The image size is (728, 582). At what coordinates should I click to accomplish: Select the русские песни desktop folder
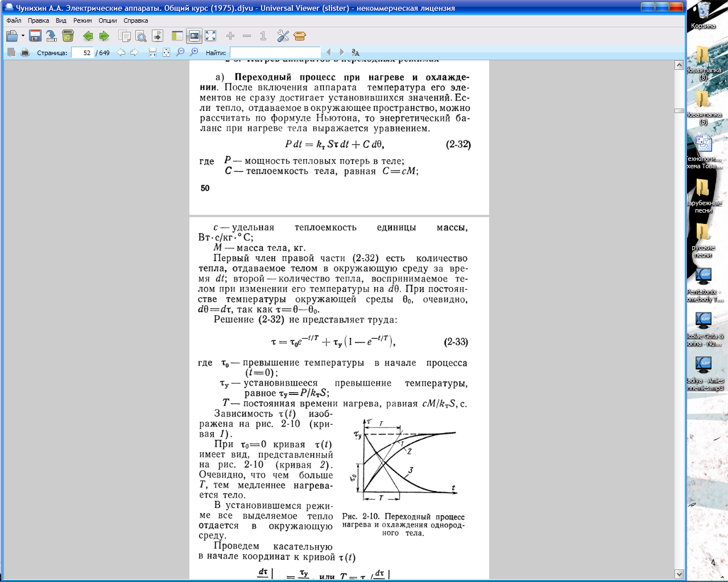click(x=703, y=240)
